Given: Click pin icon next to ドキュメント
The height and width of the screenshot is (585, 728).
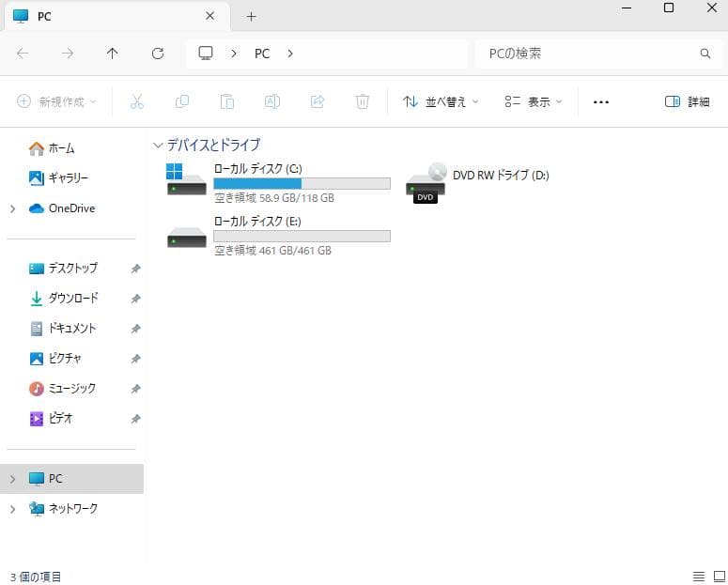Looking at the screenshot, I should tap(135, 329).
